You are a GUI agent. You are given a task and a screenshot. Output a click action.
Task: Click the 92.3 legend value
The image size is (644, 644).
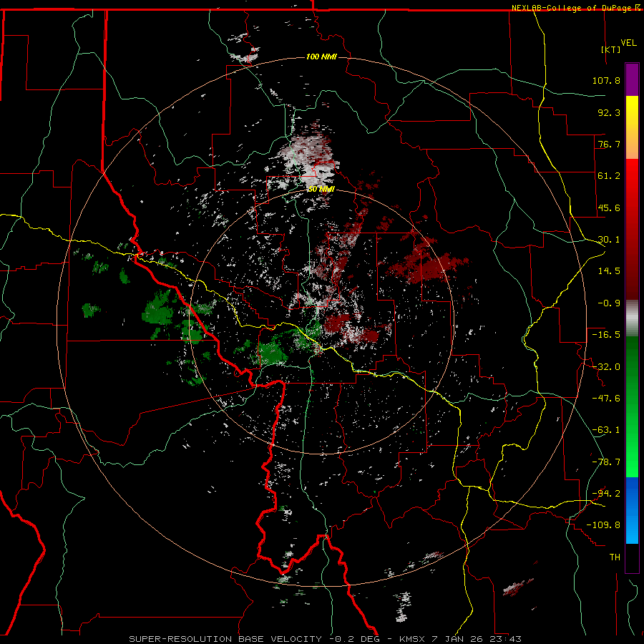[609, 112]
